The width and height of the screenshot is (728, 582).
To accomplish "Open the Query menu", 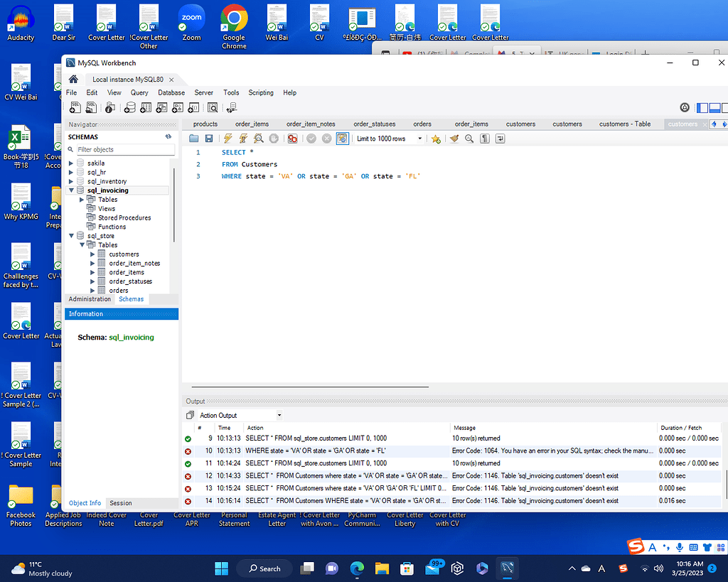I will tap(139, 92).
